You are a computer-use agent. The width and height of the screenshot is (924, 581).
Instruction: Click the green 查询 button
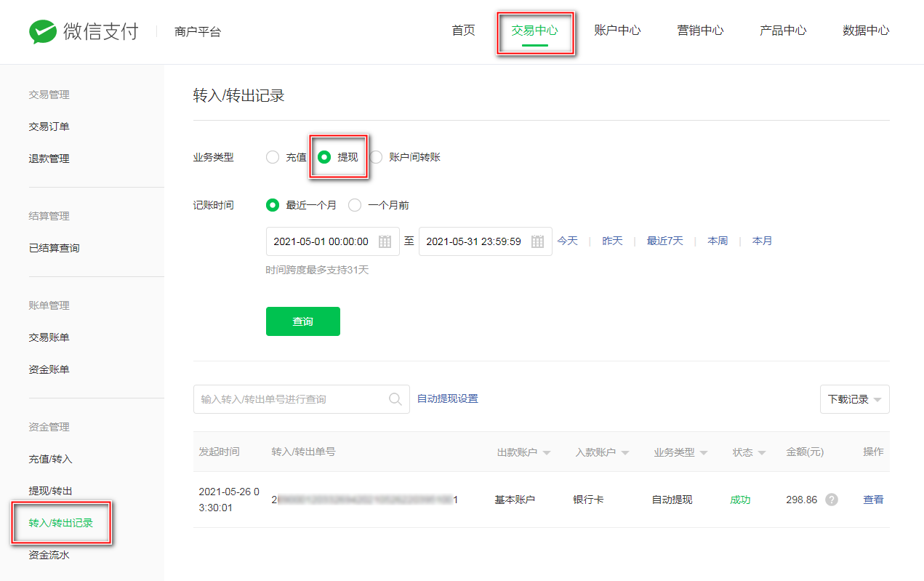tap(302, 321)
